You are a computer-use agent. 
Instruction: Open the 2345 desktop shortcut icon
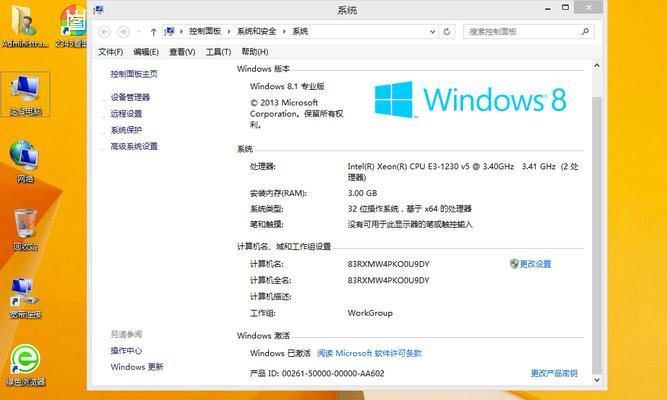72,24
